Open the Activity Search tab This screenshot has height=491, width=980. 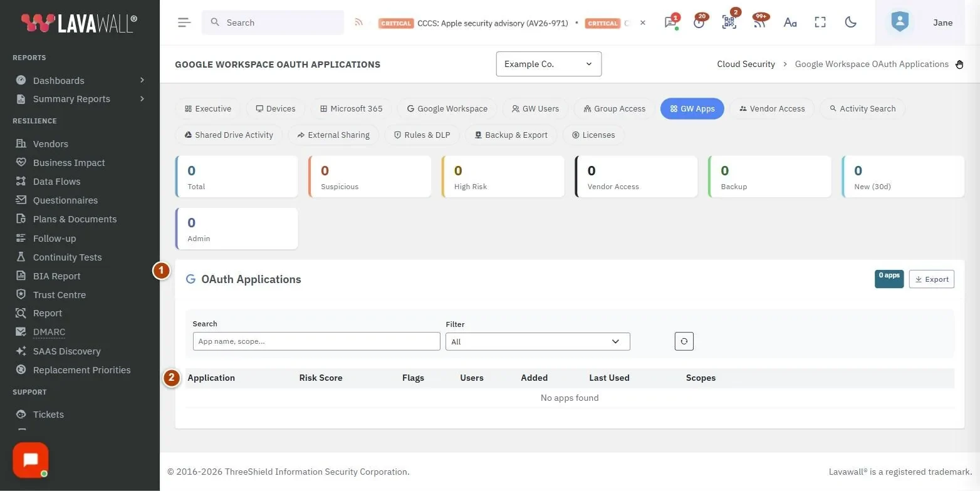pyautogui.click(x=862, y=108)
